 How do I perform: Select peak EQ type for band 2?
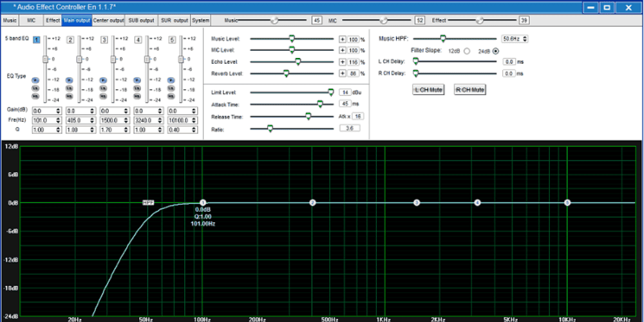coord(70,80)
